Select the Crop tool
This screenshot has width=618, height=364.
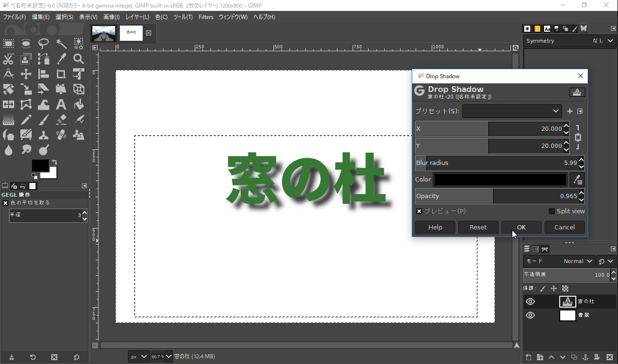click(x=61, y=74)
